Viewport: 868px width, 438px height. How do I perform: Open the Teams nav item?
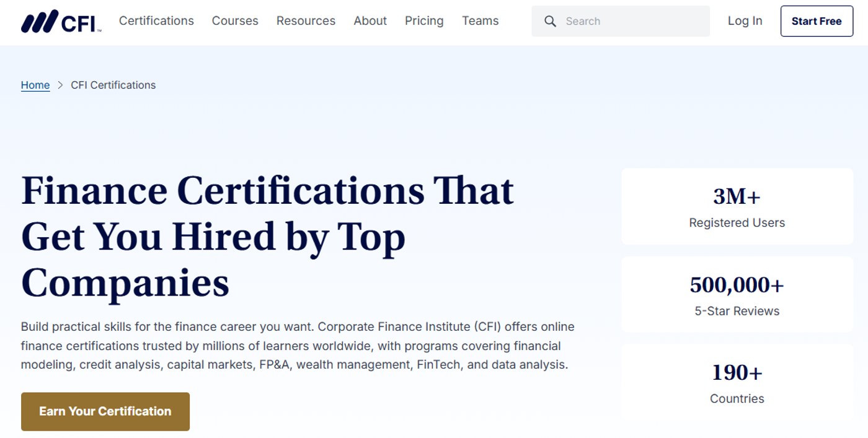480,21
